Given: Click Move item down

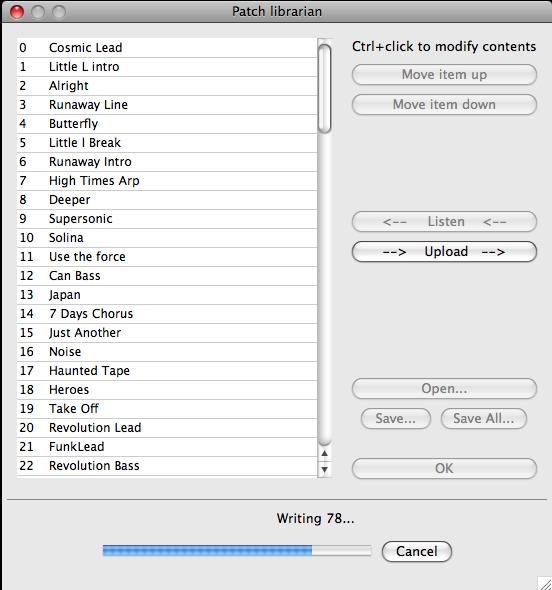Looking at the screenshot, I should point(444,104).
